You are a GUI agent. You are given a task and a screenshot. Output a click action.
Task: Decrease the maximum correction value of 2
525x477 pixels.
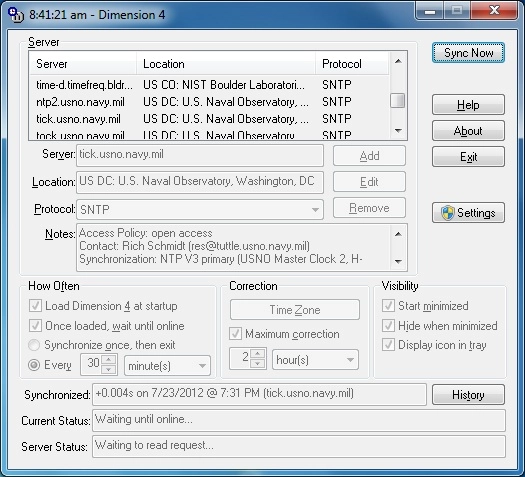click(x=257, y=364)
